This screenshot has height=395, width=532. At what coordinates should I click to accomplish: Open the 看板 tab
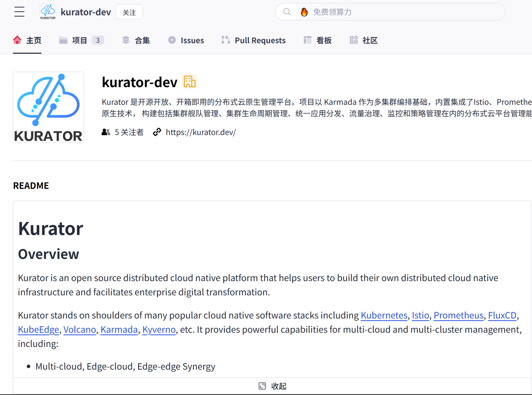pyautogui.click(x=318, y=40)
